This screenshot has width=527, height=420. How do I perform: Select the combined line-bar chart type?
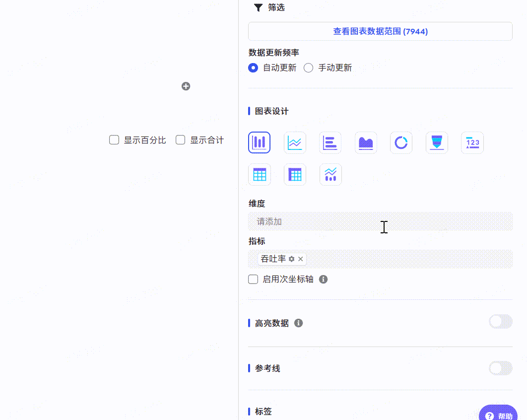tap(330, 175)
